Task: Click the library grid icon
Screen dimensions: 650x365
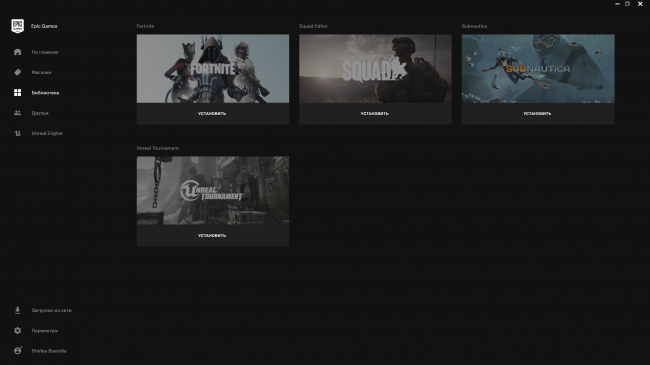Action: (x=17, y=92)
